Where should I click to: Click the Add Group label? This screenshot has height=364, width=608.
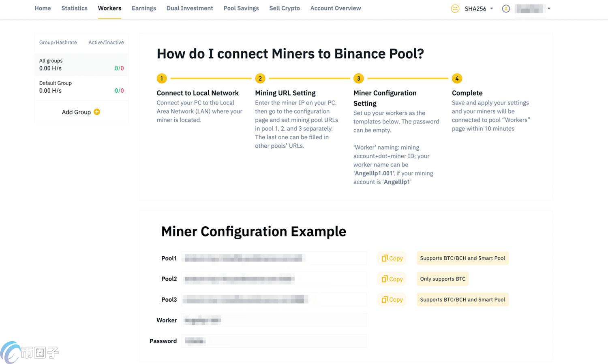click(76, 112)
